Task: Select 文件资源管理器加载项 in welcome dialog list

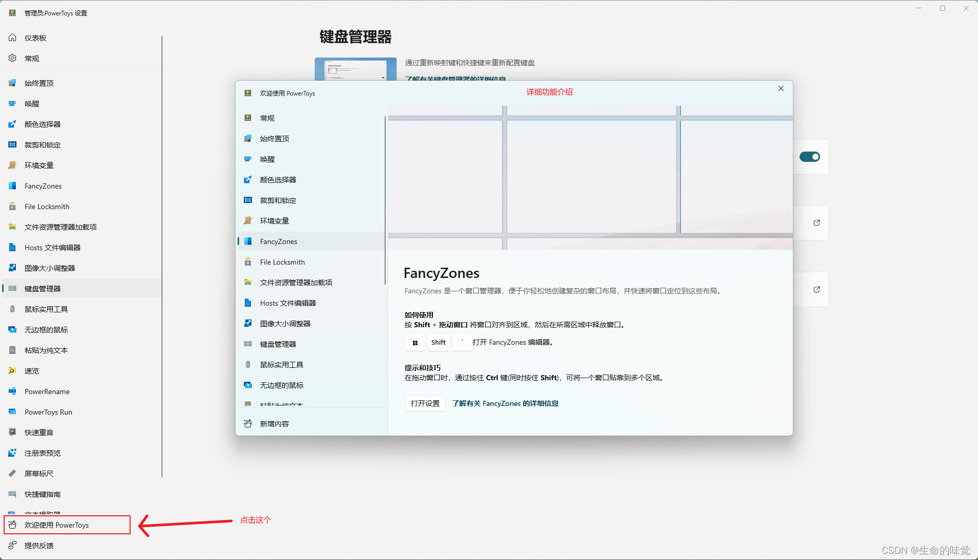Action: (311, 283)
